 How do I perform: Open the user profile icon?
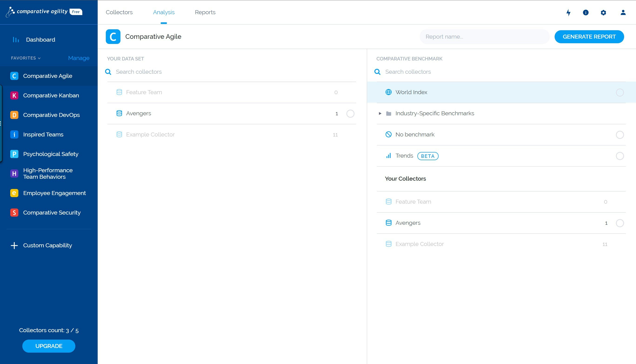(623, 13)
